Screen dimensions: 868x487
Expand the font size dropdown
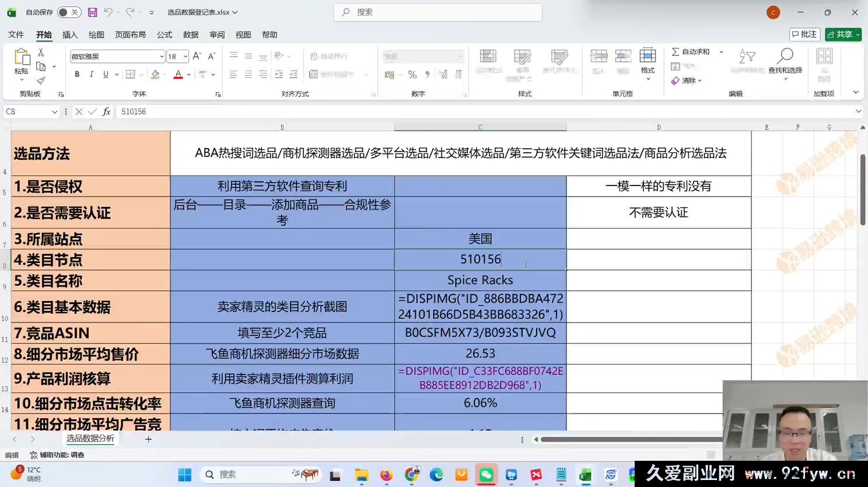185,56
